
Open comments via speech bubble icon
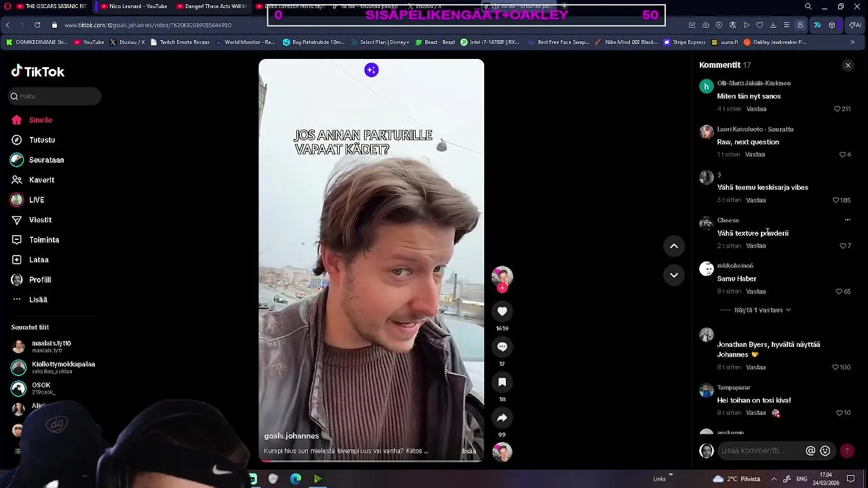coord(502,347)
